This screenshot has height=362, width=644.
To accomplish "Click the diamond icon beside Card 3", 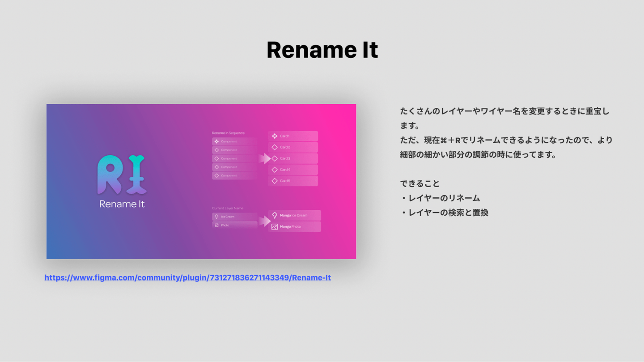I will click(275, 158).
